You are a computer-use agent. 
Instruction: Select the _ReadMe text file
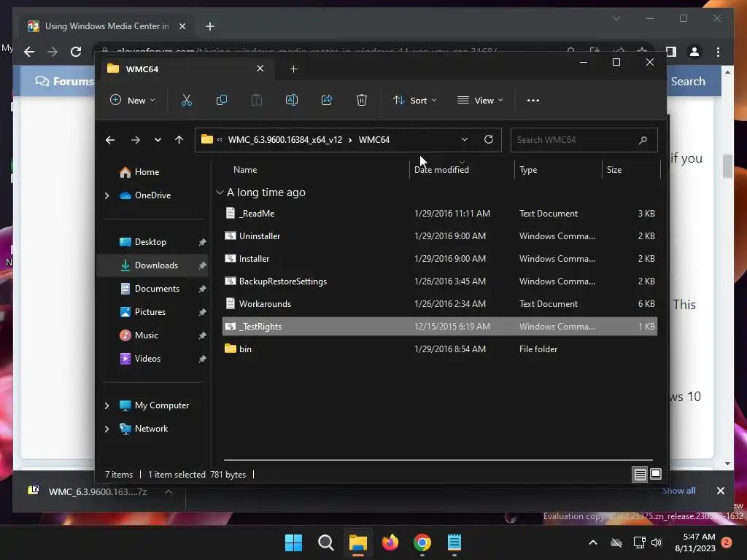pos(440,214)
